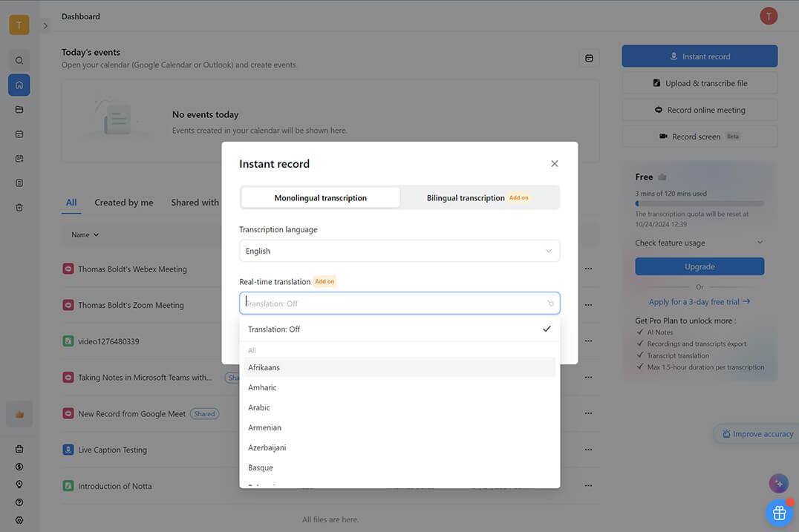Open the search icon in the sidebar
Image resolution: width=799 pixels, height=532 pixels.
click(19, 61)
